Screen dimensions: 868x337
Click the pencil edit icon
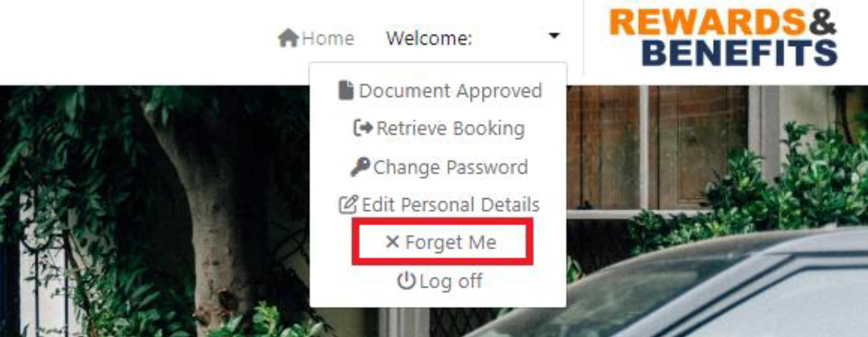[348, 204]
